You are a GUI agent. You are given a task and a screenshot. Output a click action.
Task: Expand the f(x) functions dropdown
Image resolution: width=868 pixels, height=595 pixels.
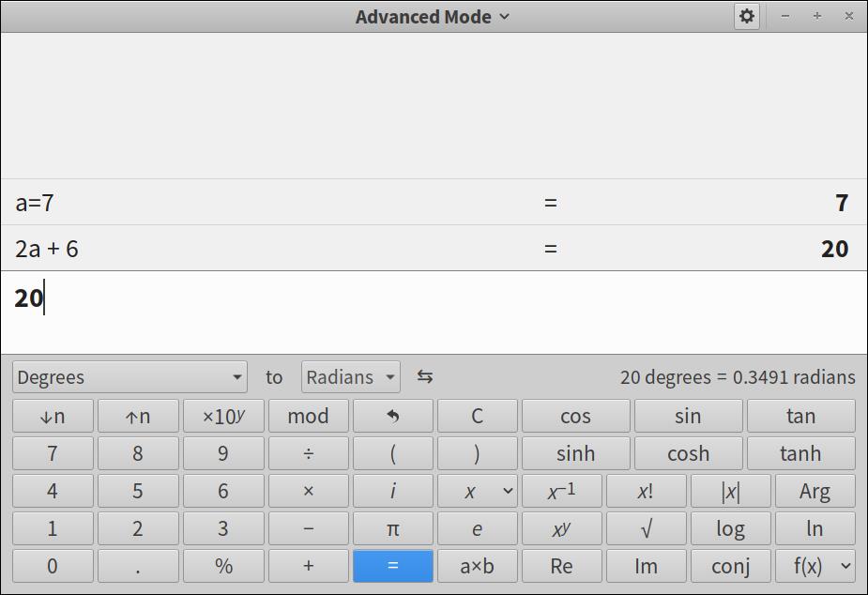pos(815,566)
